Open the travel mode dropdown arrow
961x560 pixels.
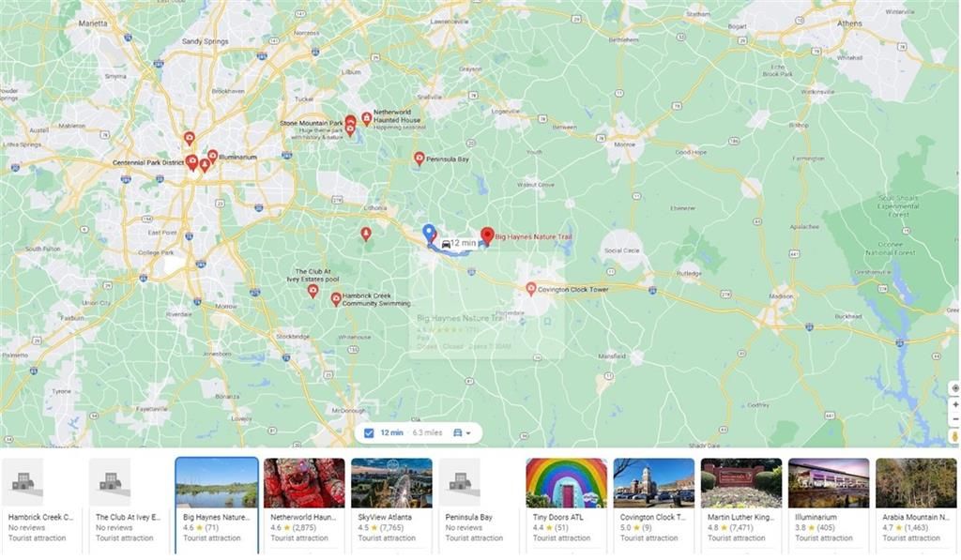468,433
